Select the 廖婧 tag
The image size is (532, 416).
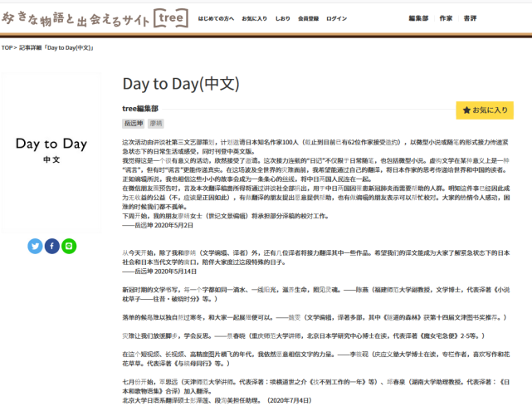[x=156, y=123]
